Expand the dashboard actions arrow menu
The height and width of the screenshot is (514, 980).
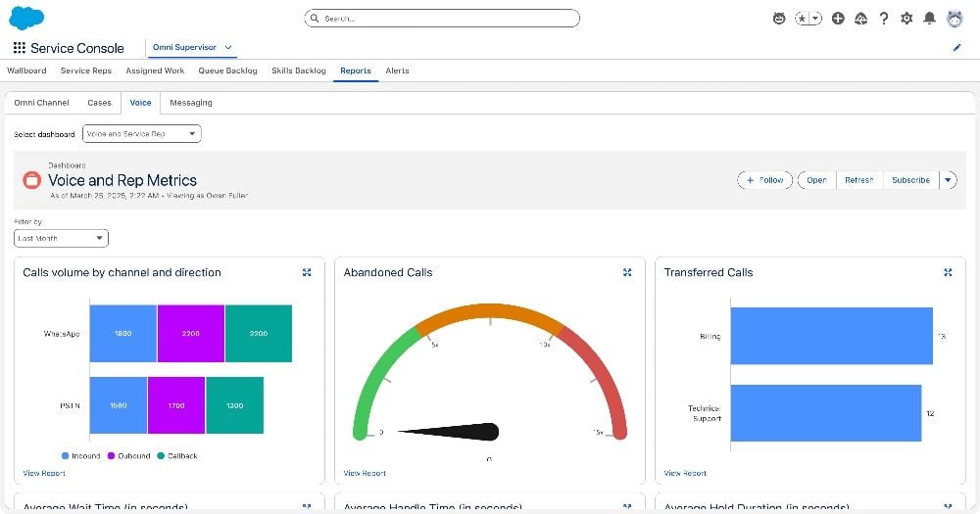(948, 180)
